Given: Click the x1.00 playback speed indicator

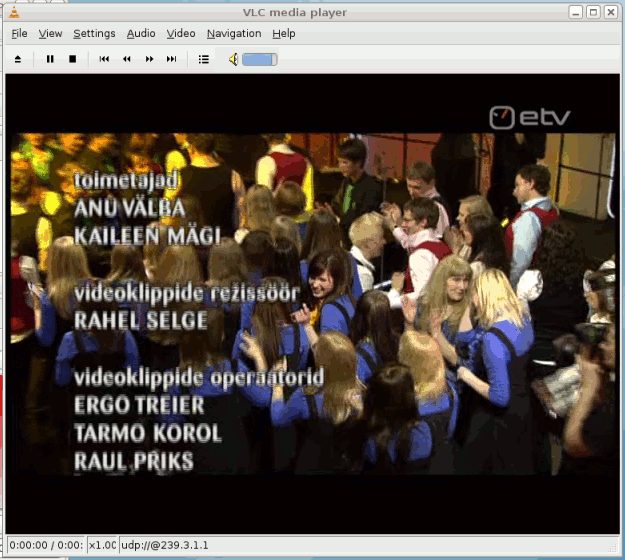Looking at the screenshot, I should [x=102, y=545].
